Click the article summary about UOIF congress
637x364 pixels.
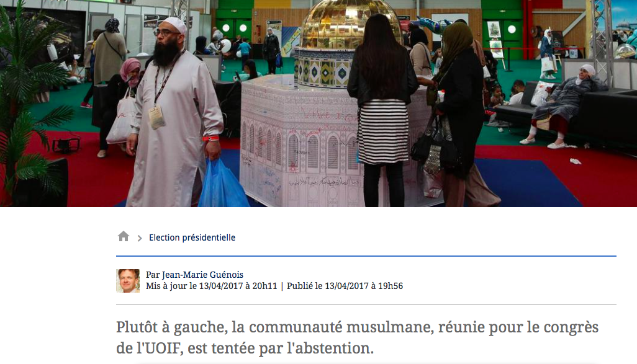coord(358,337)
